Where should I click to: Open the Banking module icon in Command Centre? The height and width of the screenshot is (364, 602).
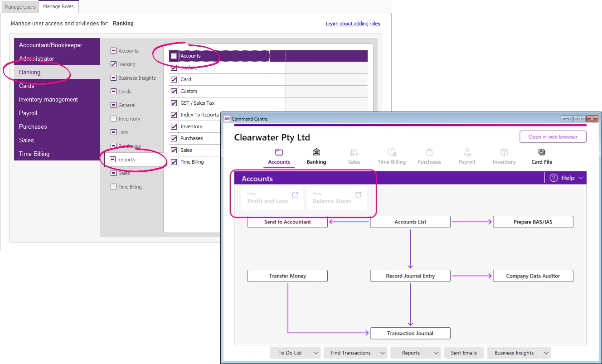coord(316,152)
